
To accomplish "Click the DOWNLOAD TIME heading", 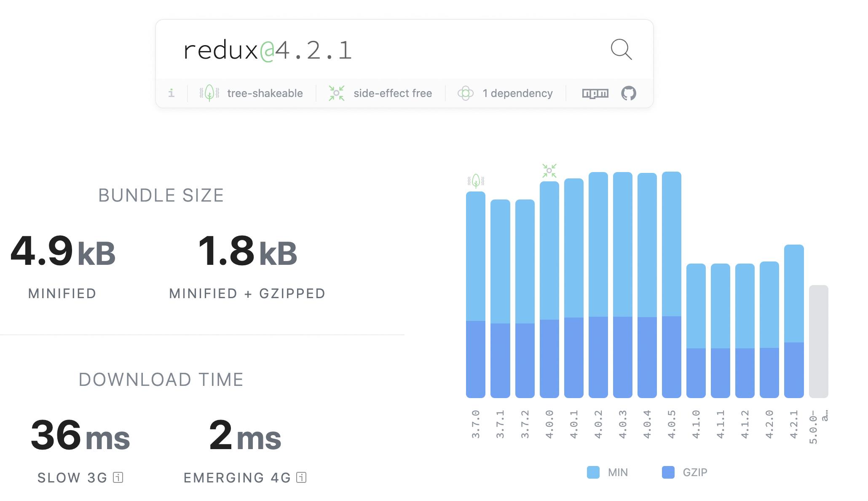I will 161,380.
